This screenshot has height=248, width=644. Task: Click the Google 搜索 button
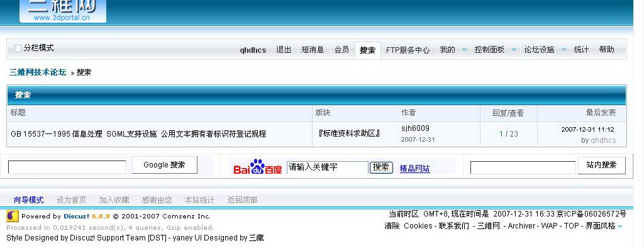click(x=164, y=165)
